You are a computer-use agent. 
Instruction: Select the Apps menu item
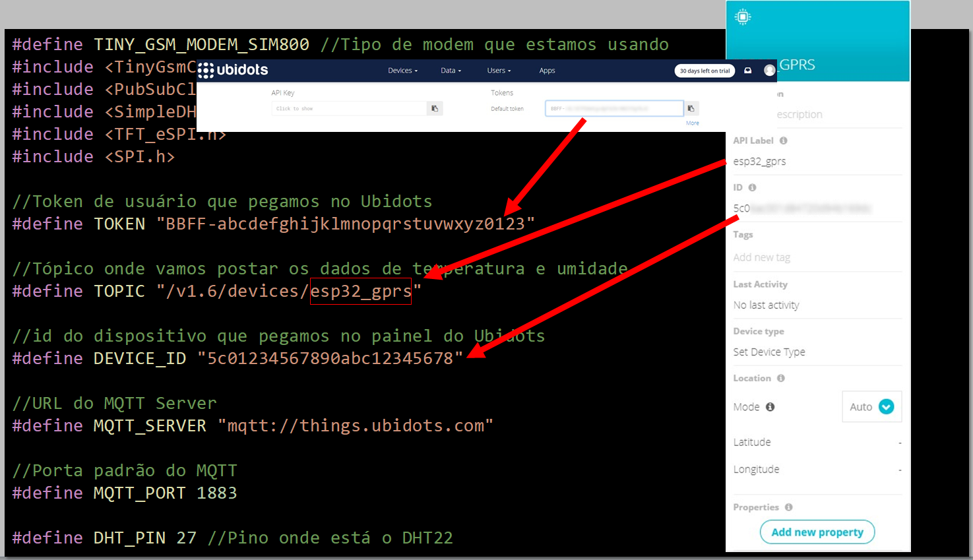point(547,71)
